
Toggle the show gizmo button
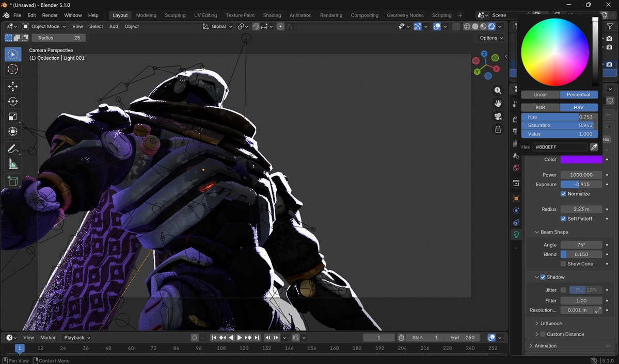(417, 26)
